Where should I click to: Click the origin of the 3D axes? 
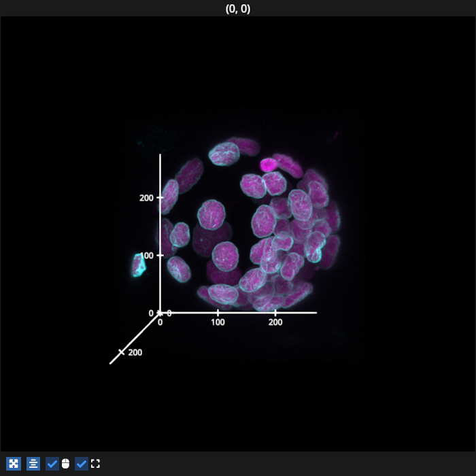click(160, 313)
